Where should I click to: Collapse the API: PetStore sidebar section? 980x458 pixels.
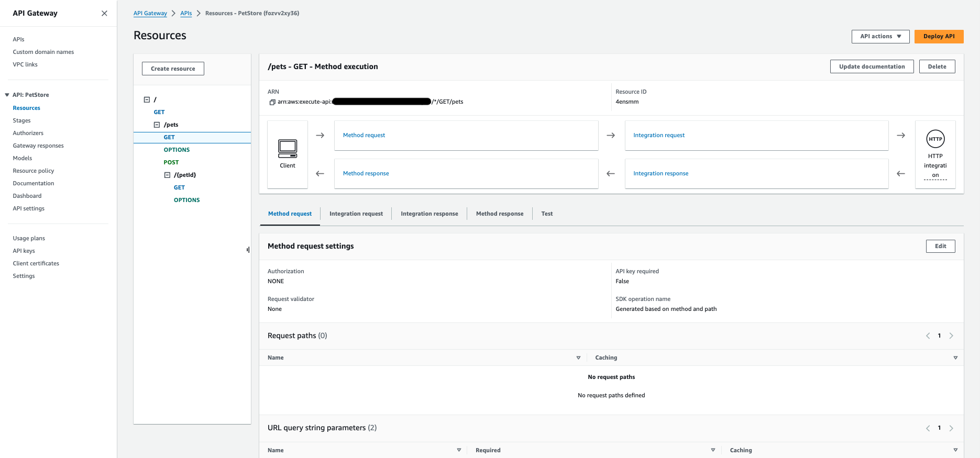point(7,95)
